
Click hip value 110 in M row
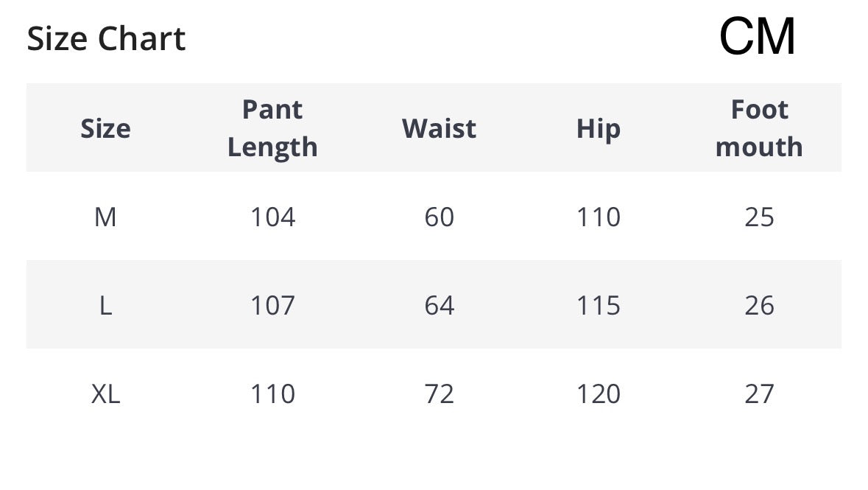pos(598,217)
